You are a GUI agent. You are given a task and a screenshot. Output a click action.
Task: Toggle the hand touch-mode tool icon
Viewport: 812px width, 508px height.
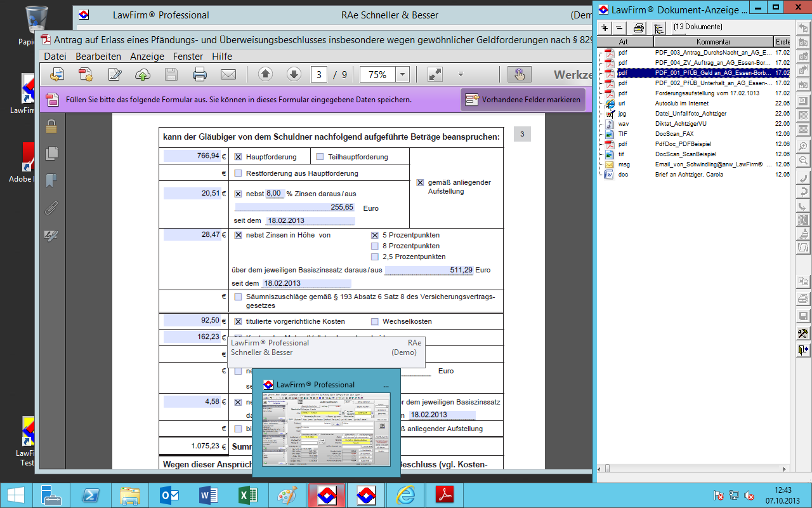point(520,74)
